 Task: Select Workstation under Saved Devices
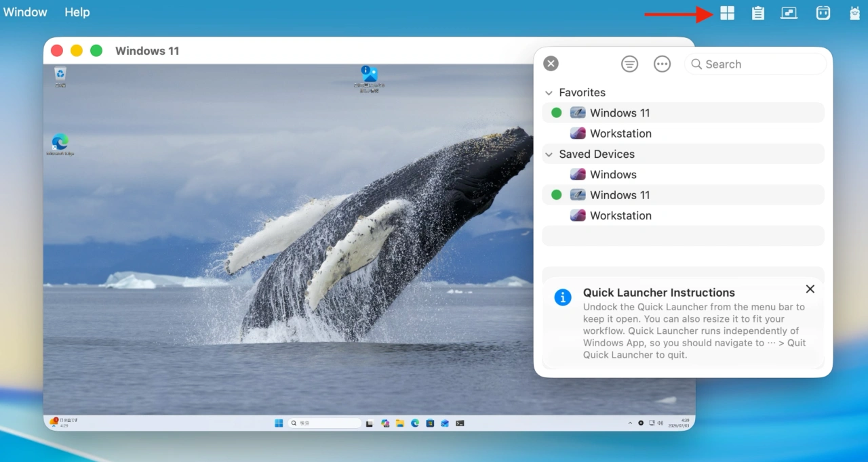coord(683,215)
